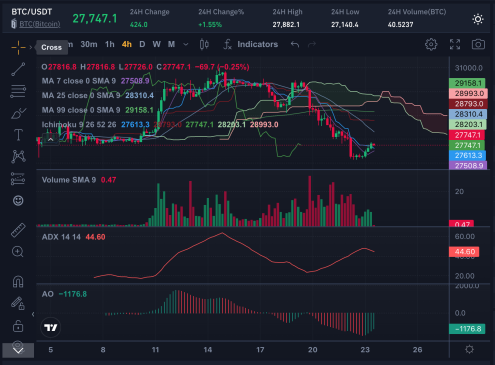Expand cursor tool options arrow
Image resolution: width=495 pixels, height=365 pixels.
point(31,47)
